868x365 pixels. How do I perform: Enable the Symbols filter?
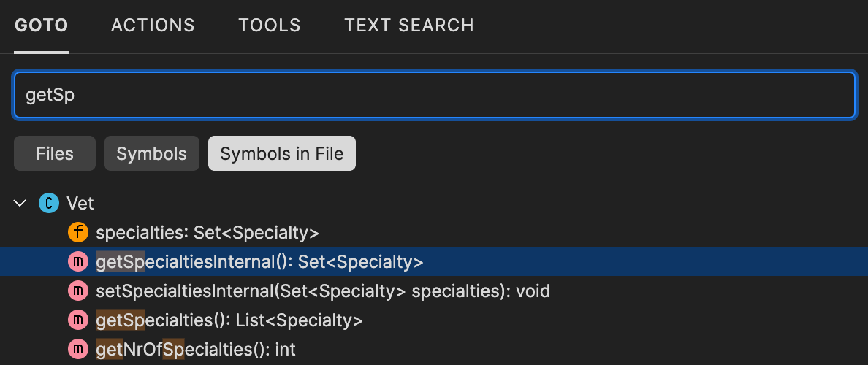[152, 154]
